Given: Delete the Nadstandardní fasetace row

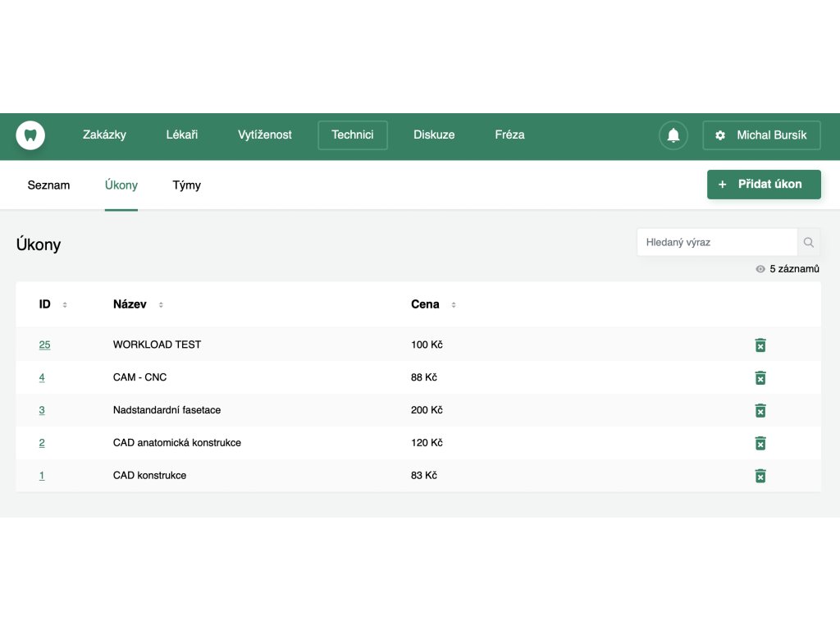Looking at the screenshot, I should pyautogui.click(x=760, y=410).
